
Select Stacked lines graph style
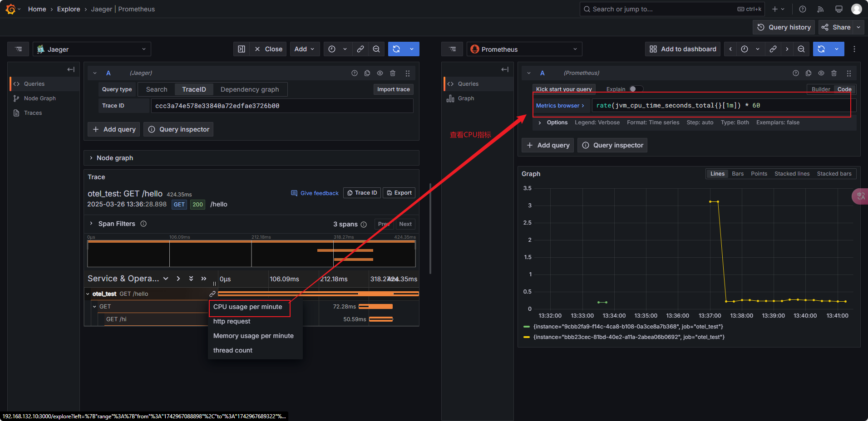(x=792, y=174)
